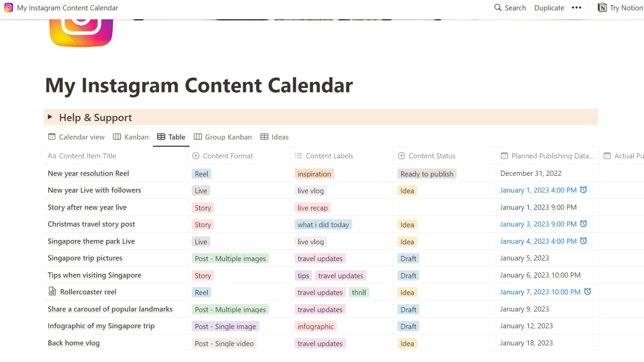Select the green thrill tag on Rollercoaster reel
Image resolution: width=644 pixels, height=362 pixels.
(359, 292)
